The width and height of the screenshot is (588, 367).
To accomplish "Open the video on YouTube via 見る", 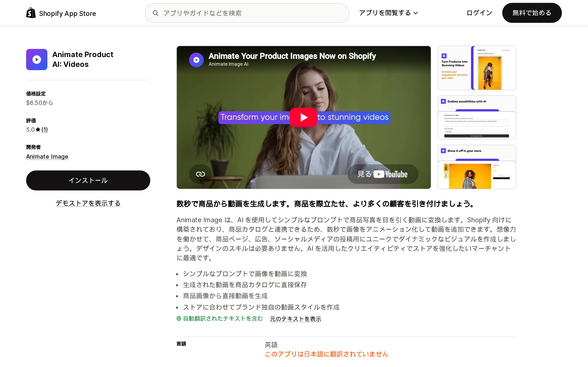I will (x=383, y=174).
